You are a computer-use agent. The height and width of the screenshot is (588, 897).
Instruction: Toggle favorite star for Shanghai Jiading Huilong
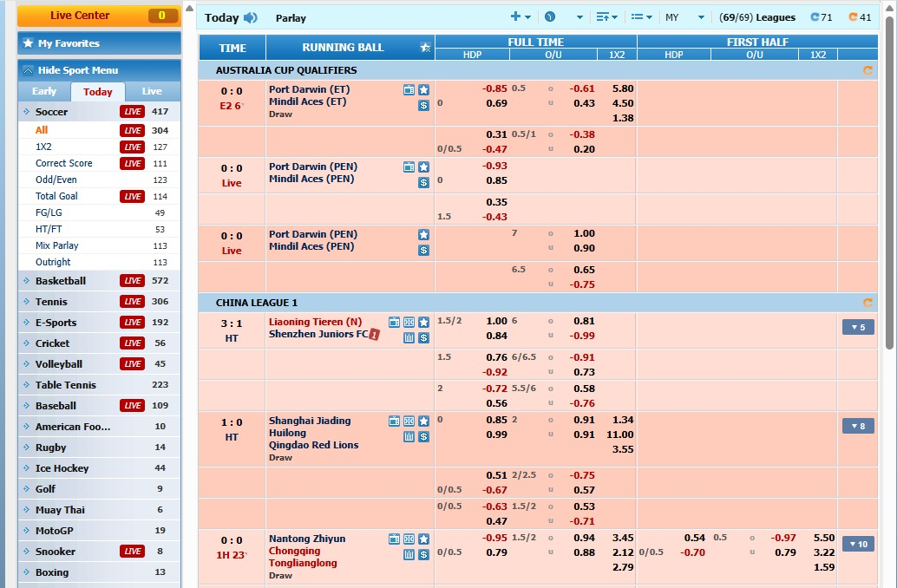coord(423,421)
